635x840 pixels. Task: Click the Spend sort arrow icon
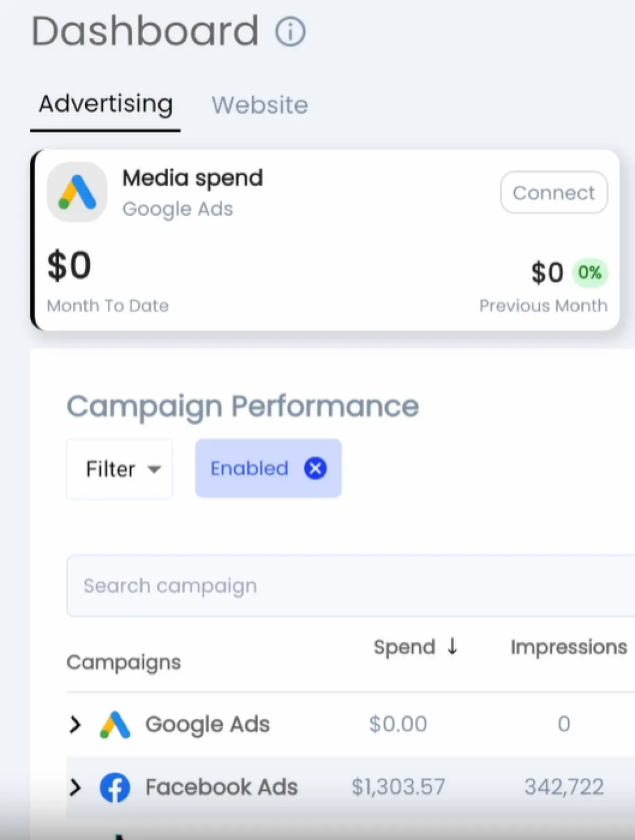click(452, 646)
